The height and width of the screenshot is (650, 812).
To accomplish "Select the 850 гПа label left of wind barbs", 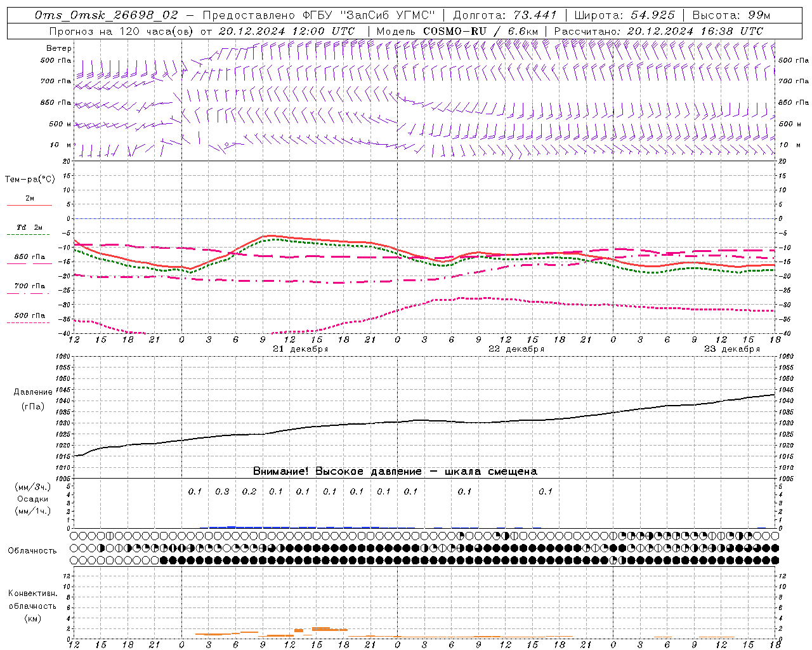I will click(x=56, y=102).
